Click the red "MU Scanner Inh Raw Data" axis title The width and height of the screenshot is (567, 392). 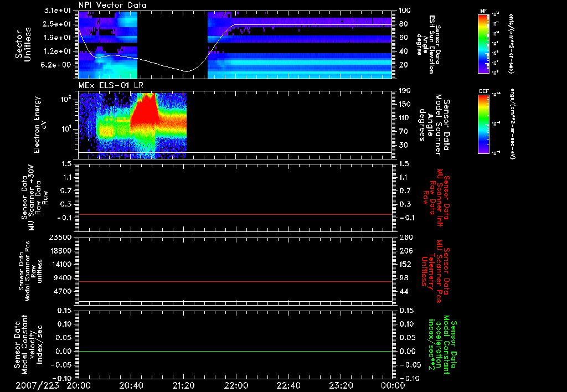436,198
